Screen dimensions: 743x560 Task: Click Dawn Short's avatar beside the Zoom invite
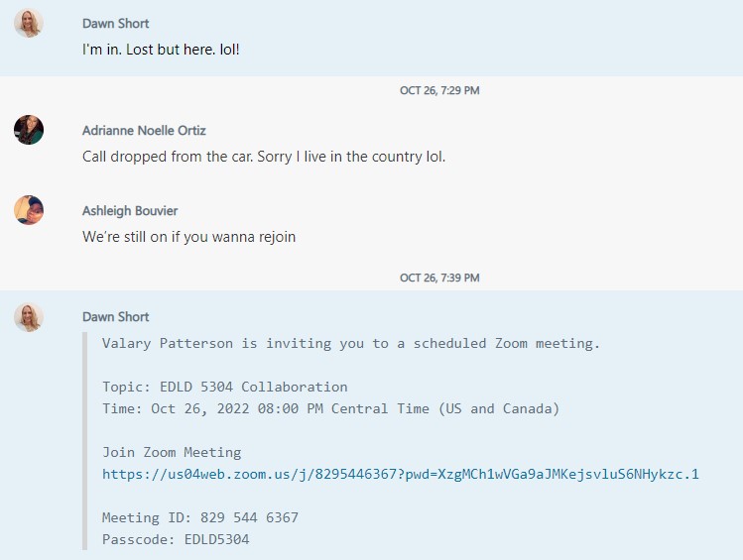pyautogui.click(x=29, y=317)
